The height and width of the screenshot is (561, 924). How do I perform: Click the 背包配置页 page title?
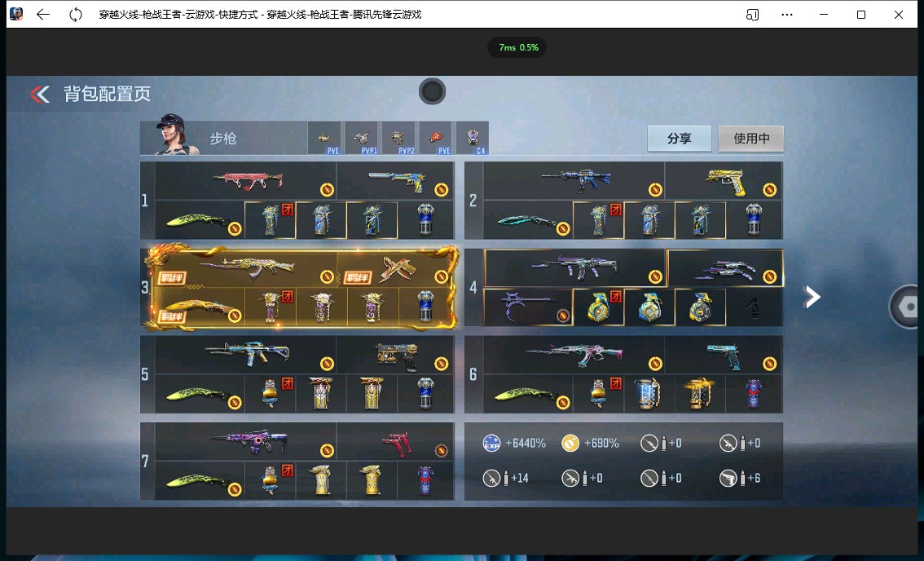[108, 94]
